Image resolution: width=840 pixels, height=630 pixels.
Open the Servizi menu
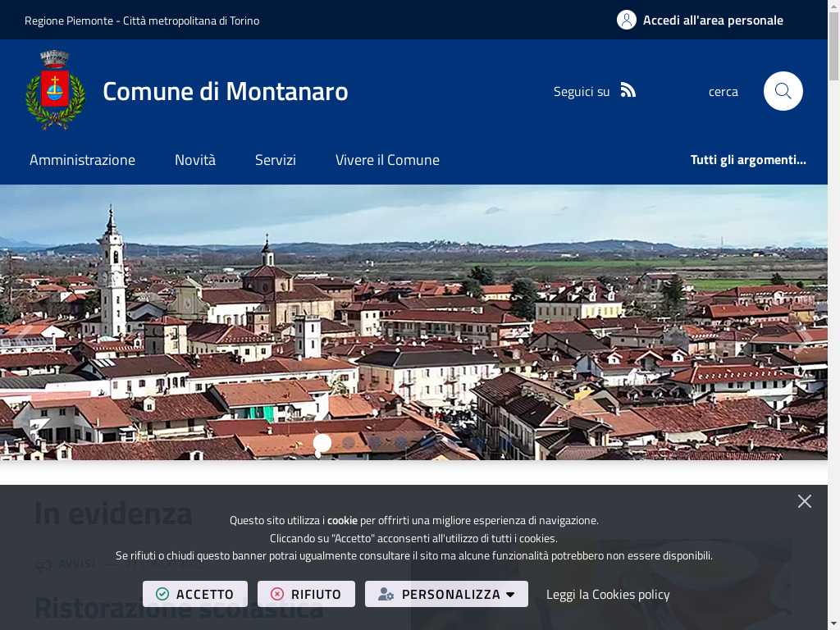(276, 160)
